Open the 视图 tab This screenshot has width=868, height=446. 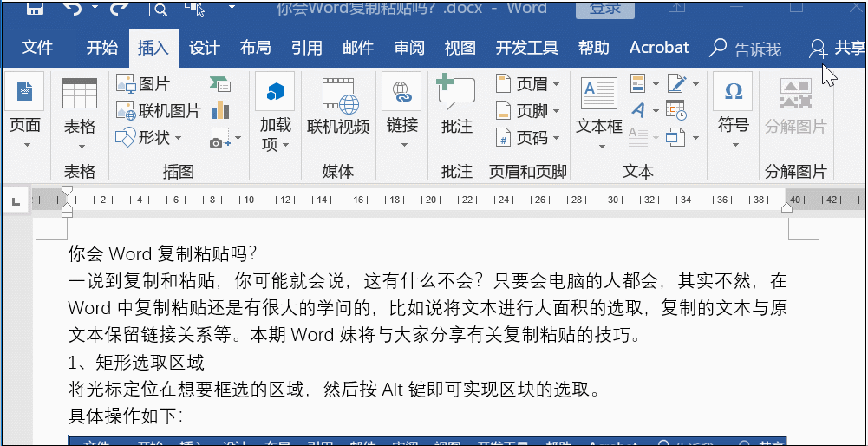click(460, 48)
